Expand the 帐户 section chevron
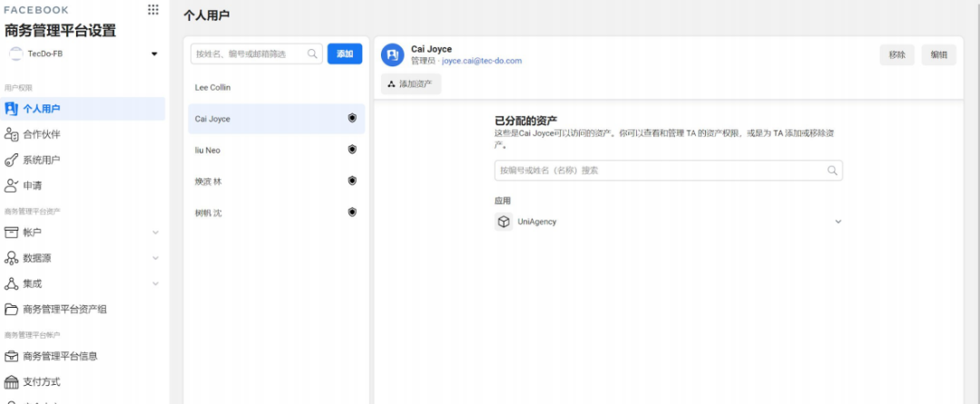This screenshot has height=404, width=980. 156,232
